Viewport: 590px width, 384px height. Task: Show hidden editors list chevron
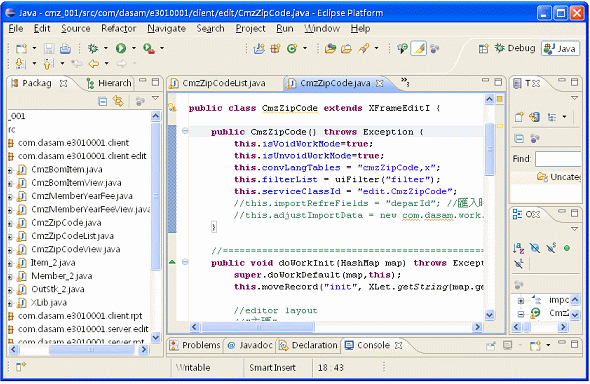point(405,82)
